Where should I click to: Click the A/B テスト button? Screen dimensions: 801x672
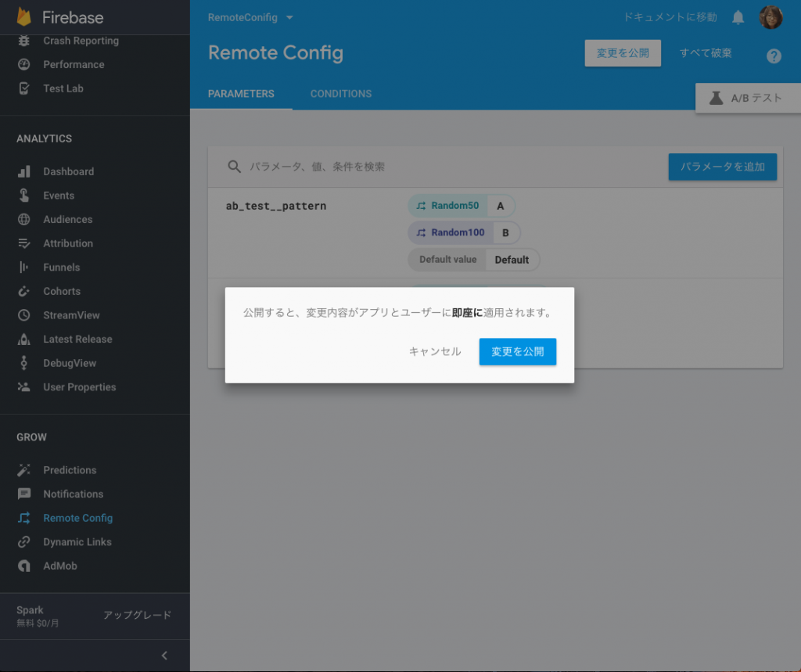tap(748, 98)
